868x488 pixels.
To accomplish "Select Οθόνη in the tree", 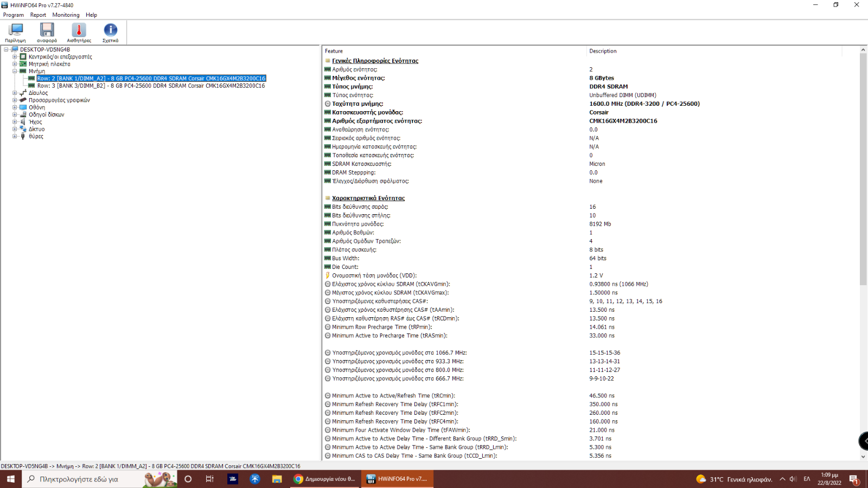I will (37, 107).
